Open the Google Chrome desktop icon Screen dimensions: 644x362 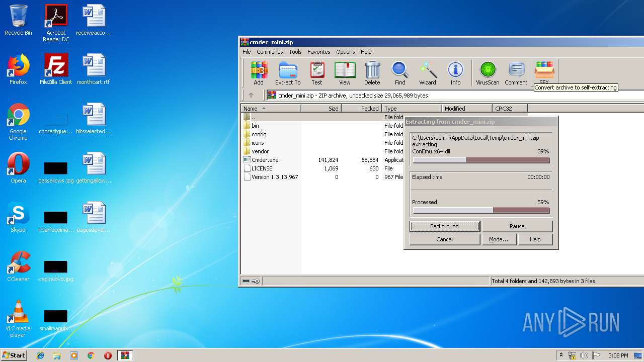[18, 122]
